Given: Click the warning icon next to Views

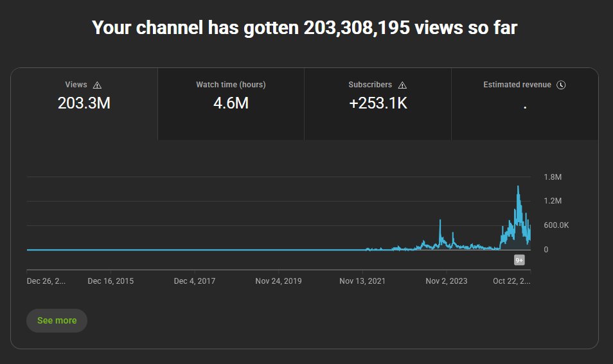Looking at the screenshot, I should [x=97, y=85].
